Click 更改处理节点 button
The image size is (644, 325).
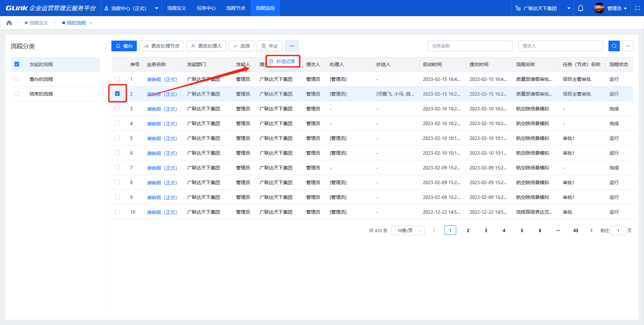click(162, 46)
